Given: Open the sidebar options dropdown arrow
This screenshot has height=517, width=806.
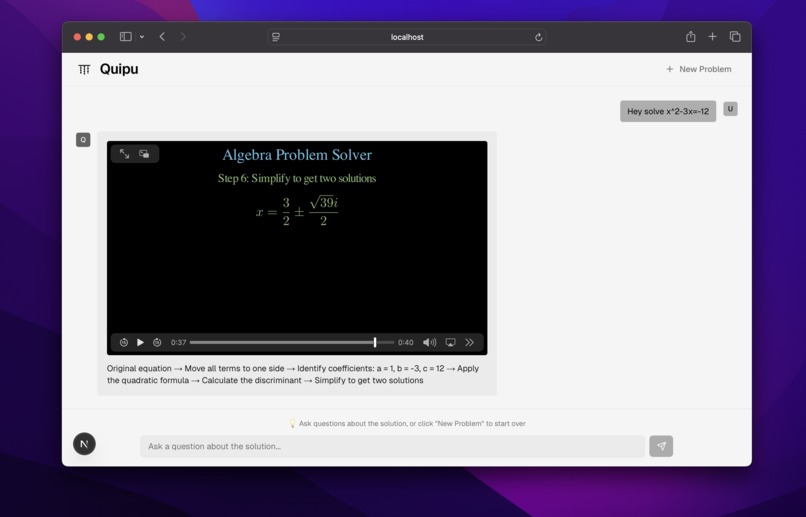Looking at the screenshot, I should point(142,36).
